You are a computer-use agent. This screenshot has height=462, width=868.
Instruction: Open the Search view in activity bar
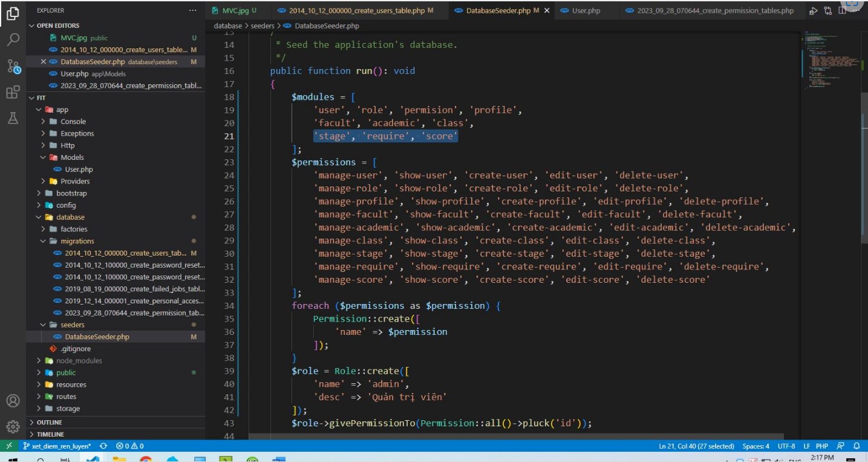click(x=13, y=40)
